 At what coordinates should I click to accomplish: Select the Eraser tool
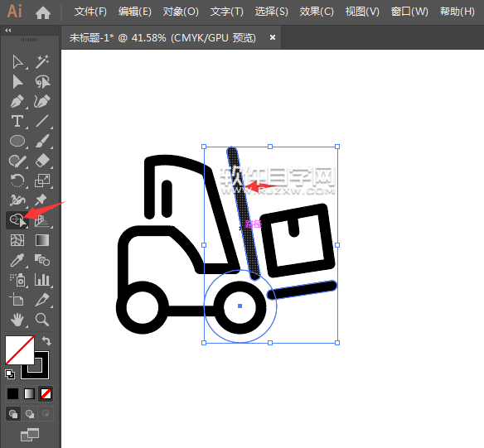[42, 161]
